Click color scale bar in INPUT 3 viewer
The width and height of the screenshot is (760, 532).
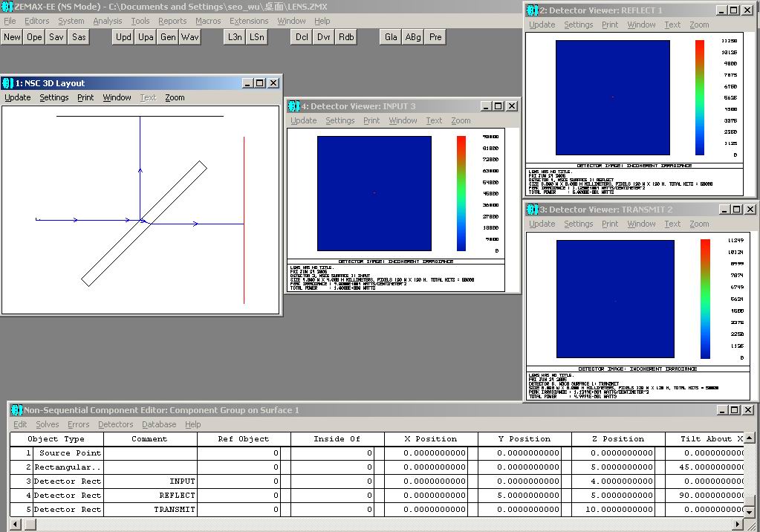coord(461,193)
